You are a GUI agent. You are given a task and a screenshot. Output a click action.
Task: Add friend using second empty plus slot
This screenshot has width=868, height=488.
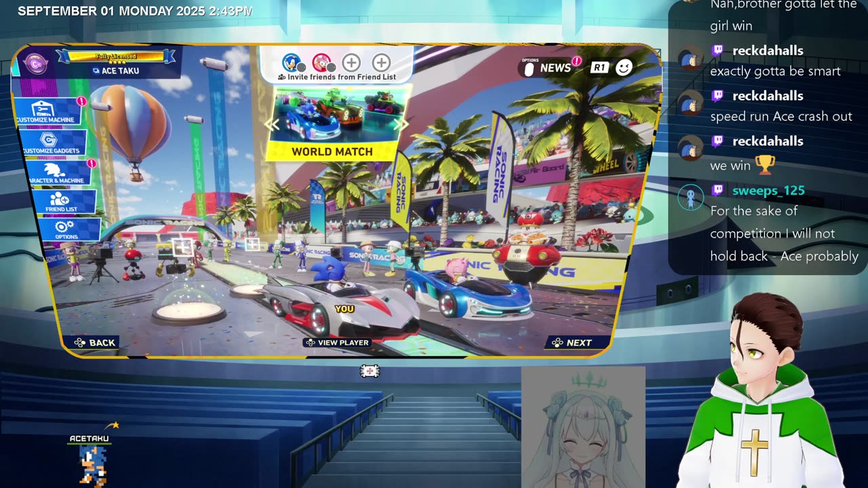[382, 63]
